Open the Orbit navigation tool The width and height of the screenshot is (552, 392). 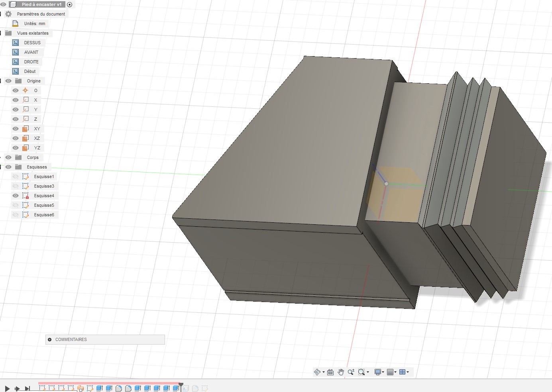click(x=317, y=372)
